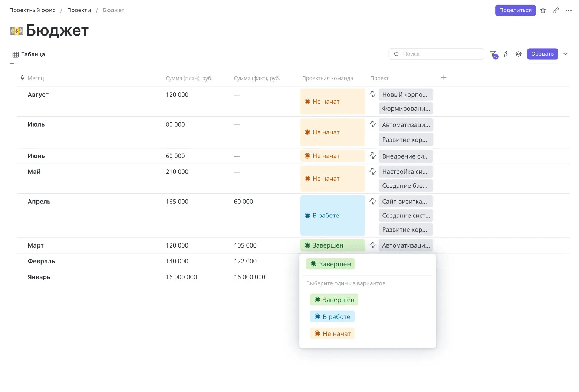Open project tag Создание сист...
The image size is (579, 392).
pos(406,216)
